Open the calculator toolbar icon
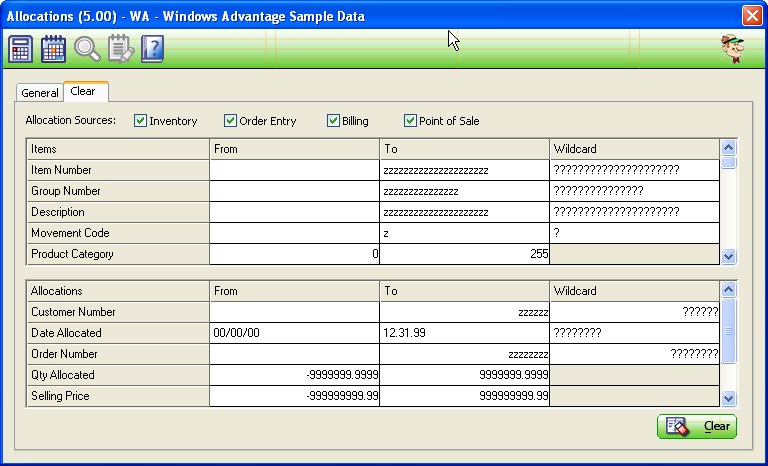Image resolution: width=768 pixels, height=466 pixels. coord(21,49)
